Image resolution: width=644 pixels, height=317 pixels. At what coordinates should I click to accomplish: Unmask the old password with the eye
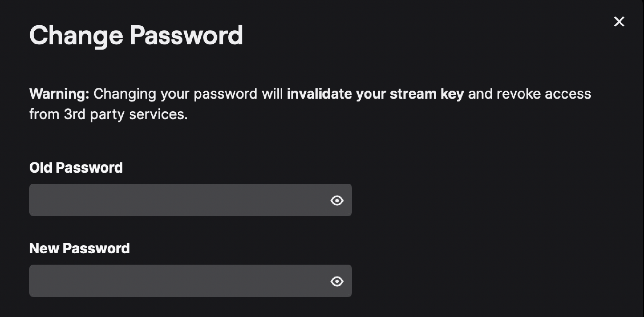tap(337, 200)
